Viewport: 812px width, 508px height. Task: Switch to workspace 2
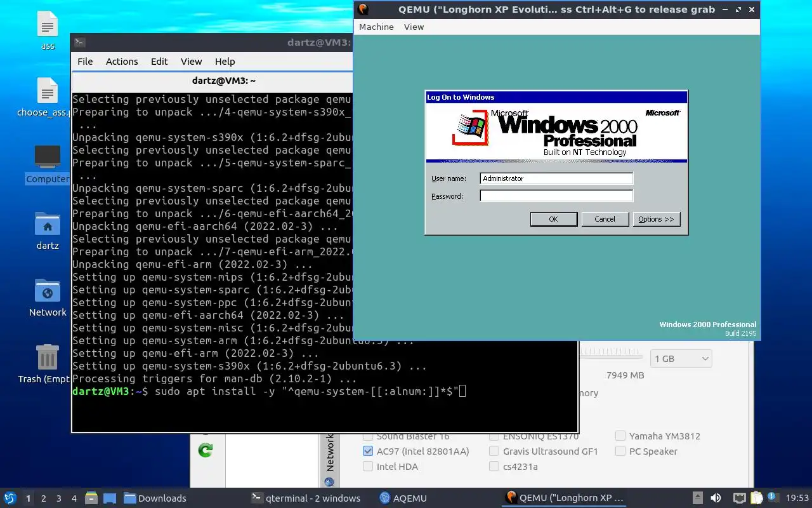click(43, 498)
